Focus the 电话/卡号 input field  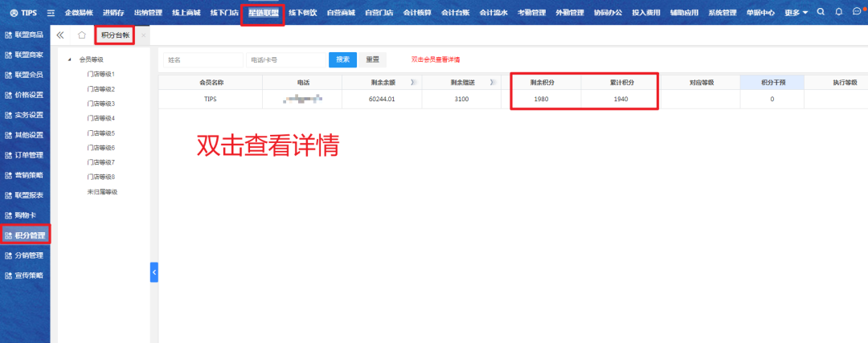click(285, 59)
